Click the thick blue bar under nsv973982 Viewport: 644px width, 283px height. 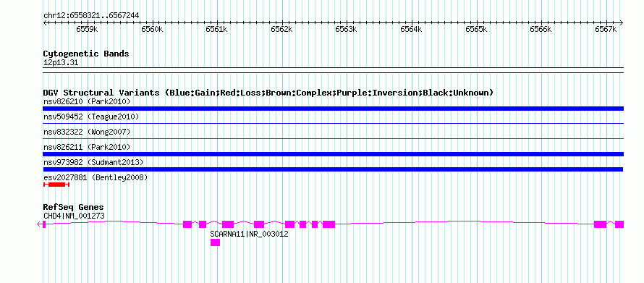(333, 169)
